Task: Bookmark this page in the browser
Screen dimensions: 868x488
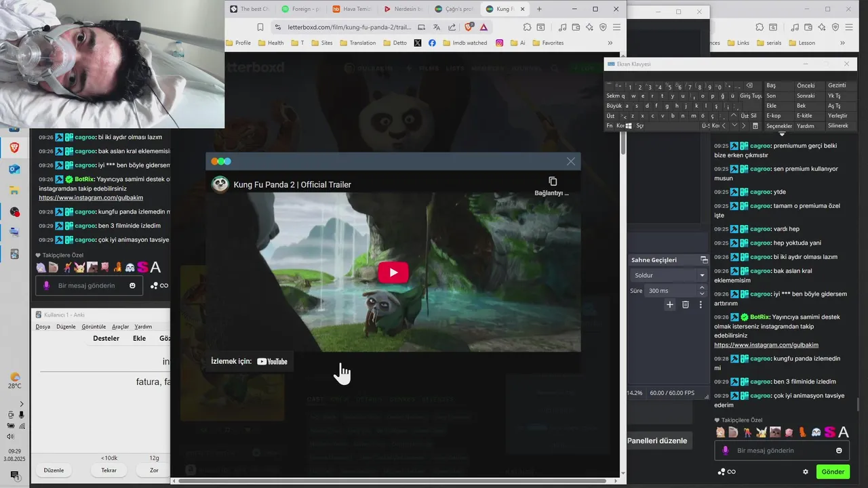Action: pyautogui.click(x=260, y=27)
